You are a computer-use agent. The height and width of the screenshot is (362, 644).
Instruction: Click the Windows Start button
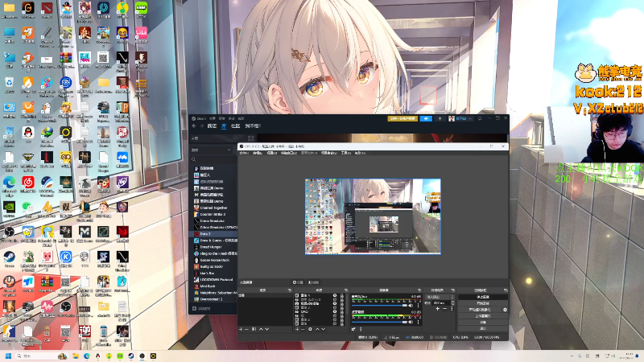click(x=8, y=356)
